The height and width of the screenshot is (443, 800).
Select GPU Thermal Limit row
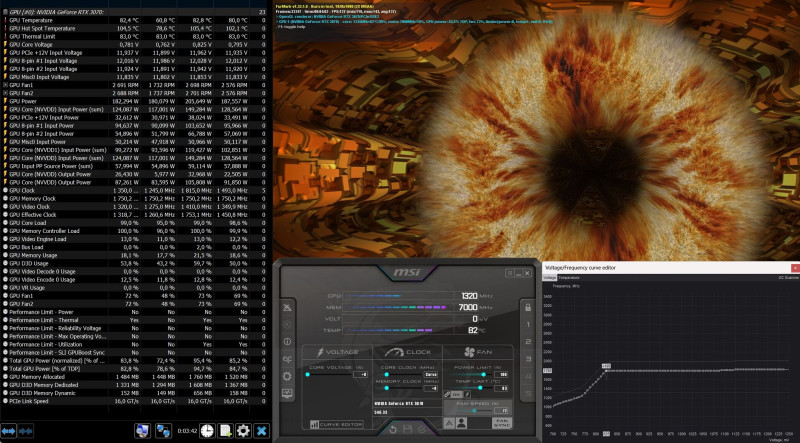(x=134, y=36)
